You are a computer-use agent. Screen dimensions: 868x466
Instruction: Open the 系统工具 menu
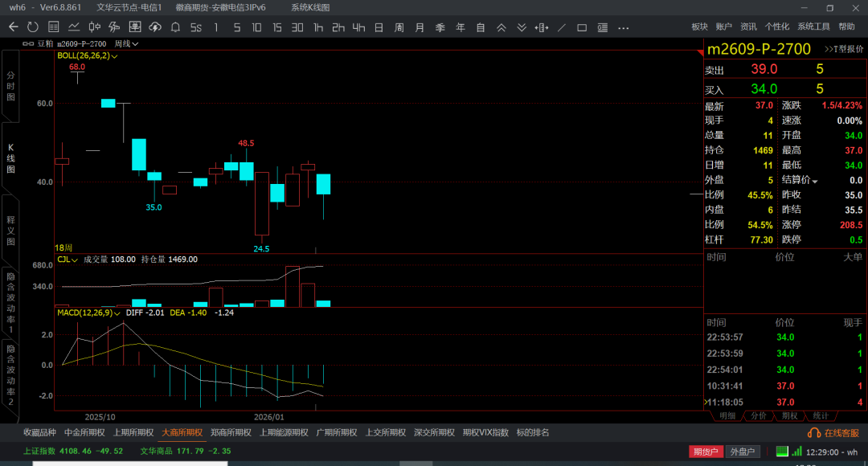[x=813, y=27]
